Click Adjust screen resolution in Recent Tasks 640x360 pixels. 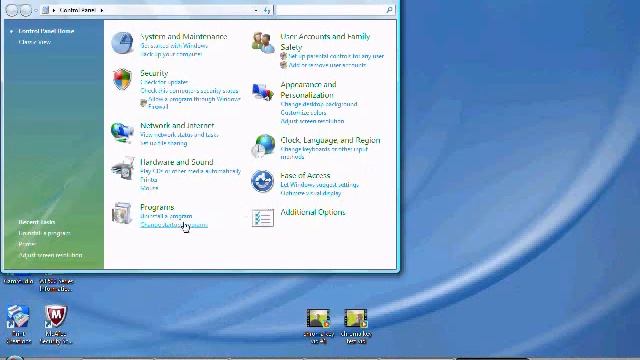pyautogui.click(x=51, y=255)
